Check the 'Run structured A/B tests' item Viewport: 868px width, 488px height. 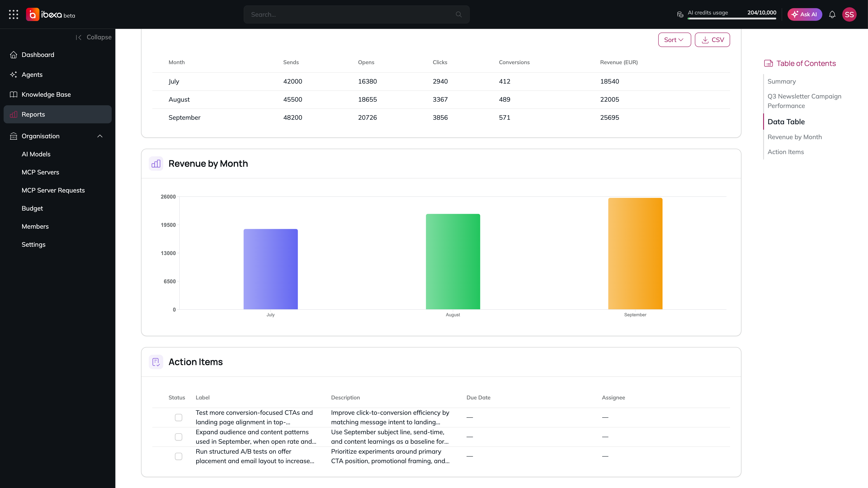pos(179,456)
